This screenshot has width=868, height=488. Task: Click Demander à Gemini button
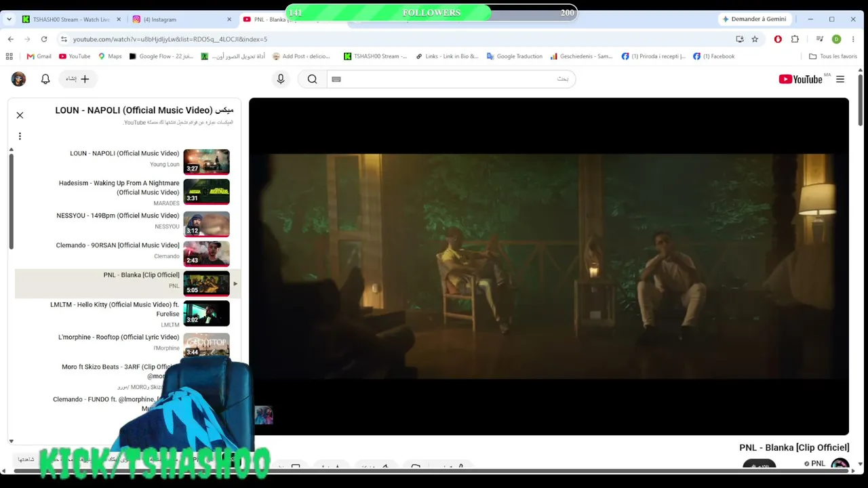click(753, 19)
